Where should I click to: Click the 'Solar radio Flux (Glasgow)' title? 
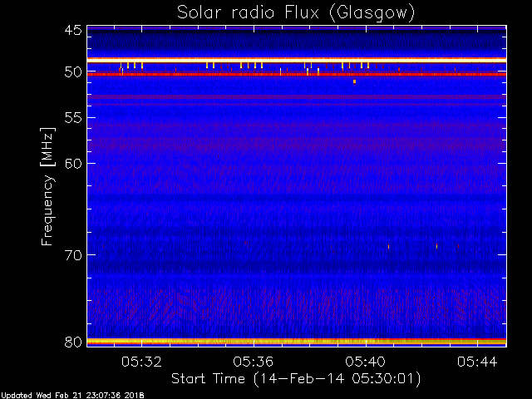[x=296, y=13]
